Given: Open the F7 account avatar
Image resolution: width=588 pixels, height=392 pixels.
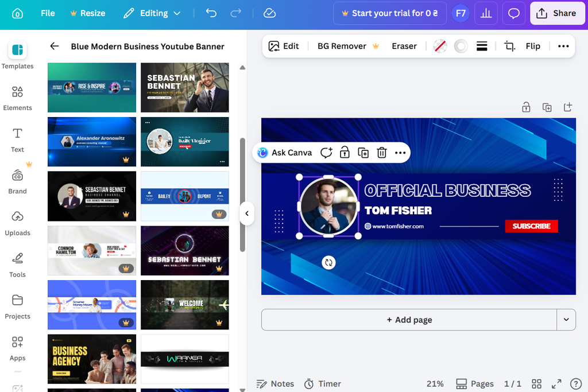Looking at the screenshot, I should pyautogui.click(x=461, y=14).
